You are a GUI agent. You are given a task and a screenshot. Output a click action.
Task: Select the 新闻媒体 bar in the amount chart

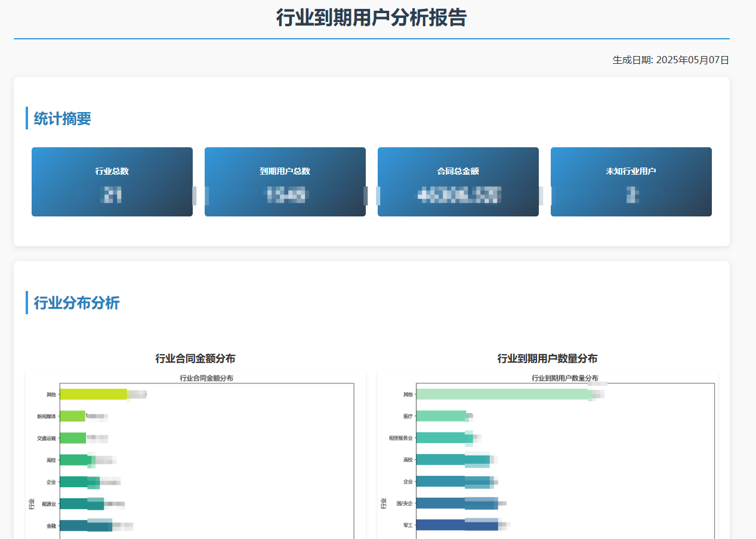[73, 416]
